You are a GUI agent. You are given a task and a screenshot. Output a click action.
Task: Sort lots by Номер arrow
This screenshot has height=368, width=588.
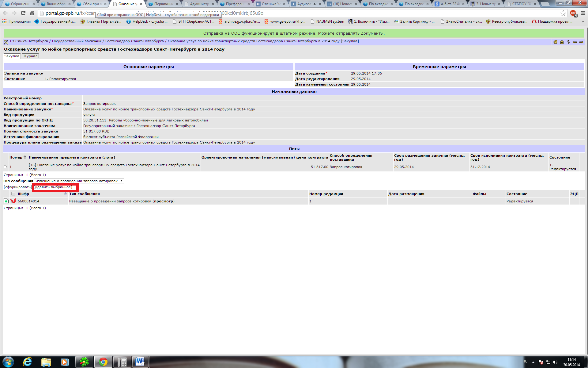click(x=25, y=157)
